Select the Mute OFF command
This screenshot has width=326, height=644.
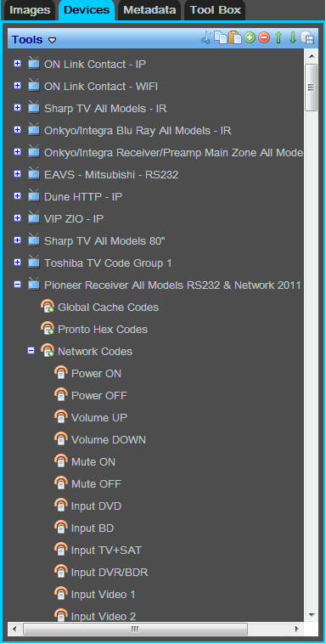coord(96,484)
